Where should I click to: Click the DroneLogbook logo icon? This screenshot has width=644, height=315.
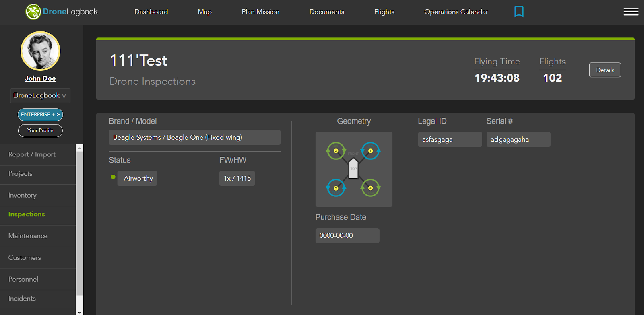coord(33,12)
